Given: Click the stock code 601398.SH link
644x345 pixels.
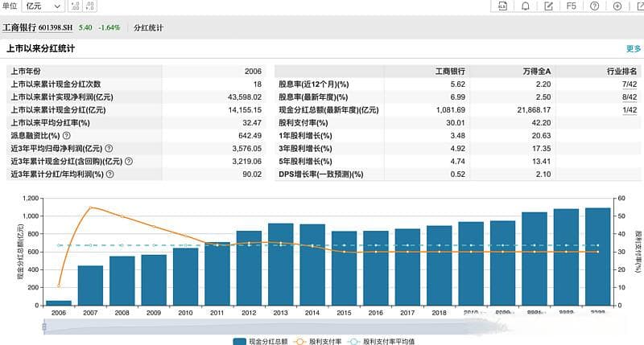Looking at the screenshot, I should [x=56, y=27].
